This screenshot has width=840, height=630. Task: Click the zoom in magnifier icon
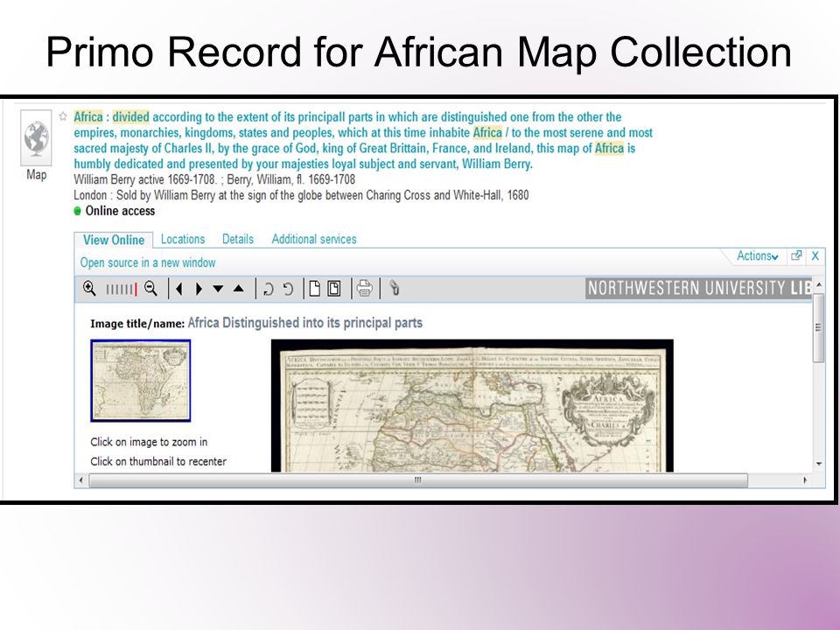pyautogui.click(x=89, y=289)
